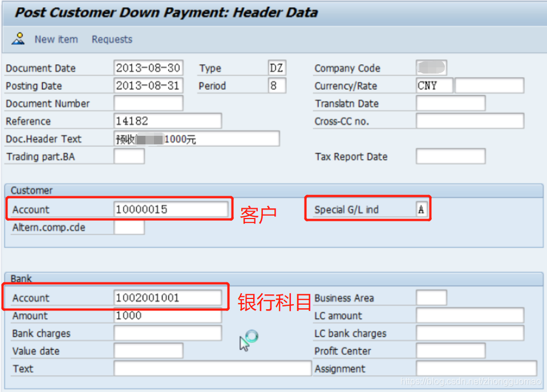Click the Special G/L ind label
The image size is (547, 392).
pos(346,210)
